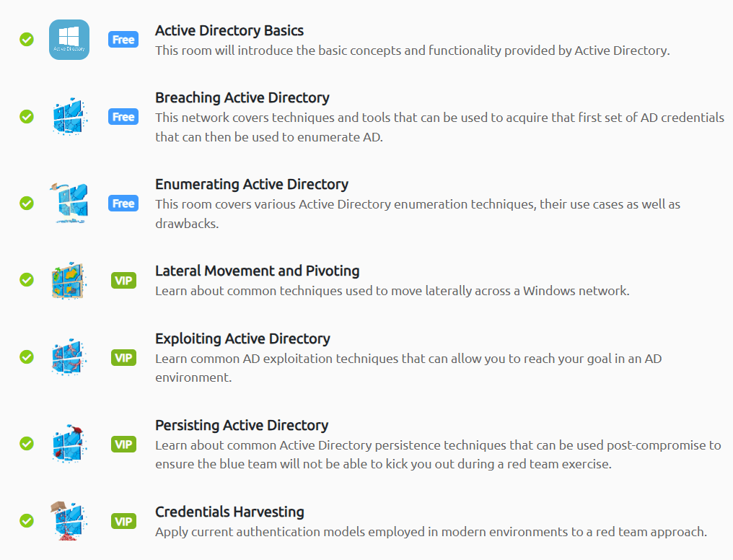Open the Active Directory Basics room title
The width and height of the screenshot is (733, 560).
[x=229, y=31]
